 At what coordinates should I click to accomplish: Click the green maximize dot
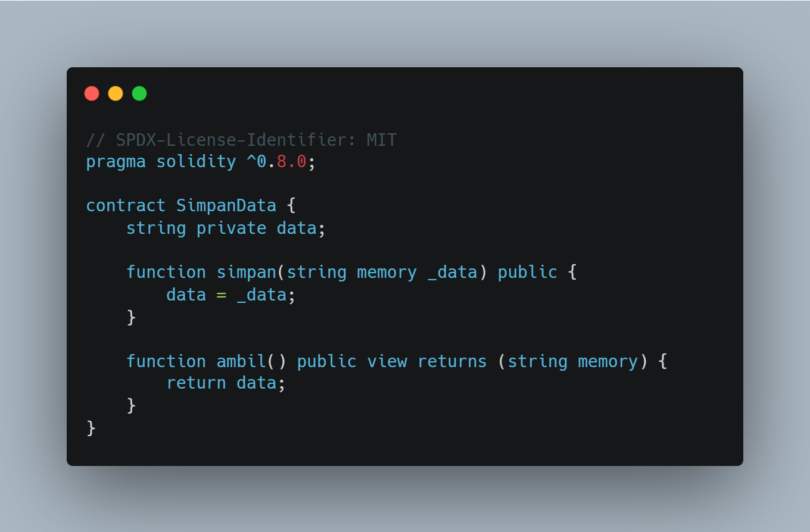tap(139, 93)
